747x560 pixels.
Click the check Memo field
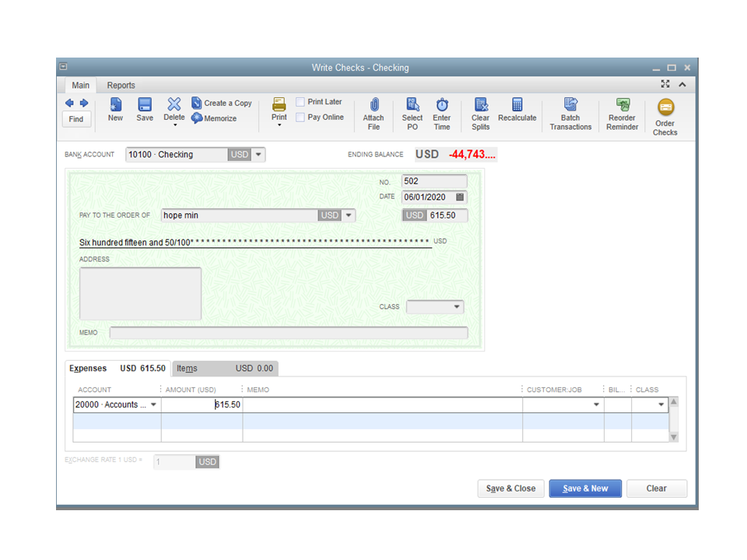click(289, 333)
